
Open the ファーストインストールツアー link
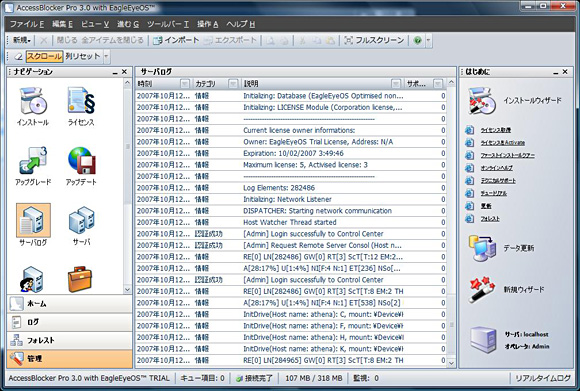point(508,155)
